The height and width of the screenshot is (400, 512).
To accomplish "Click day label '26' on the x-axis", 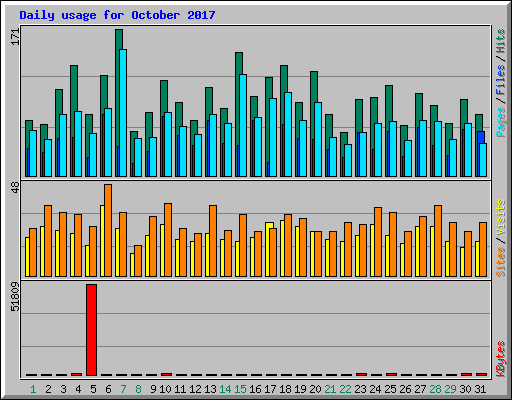I will coord(405,389).
